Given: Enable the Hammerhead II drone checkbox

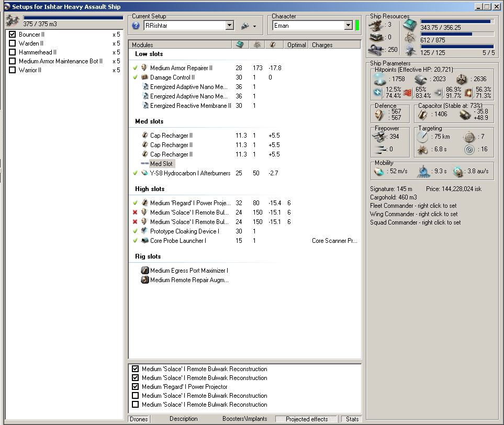Looking at the screenshot, I should tap(12, 52).
